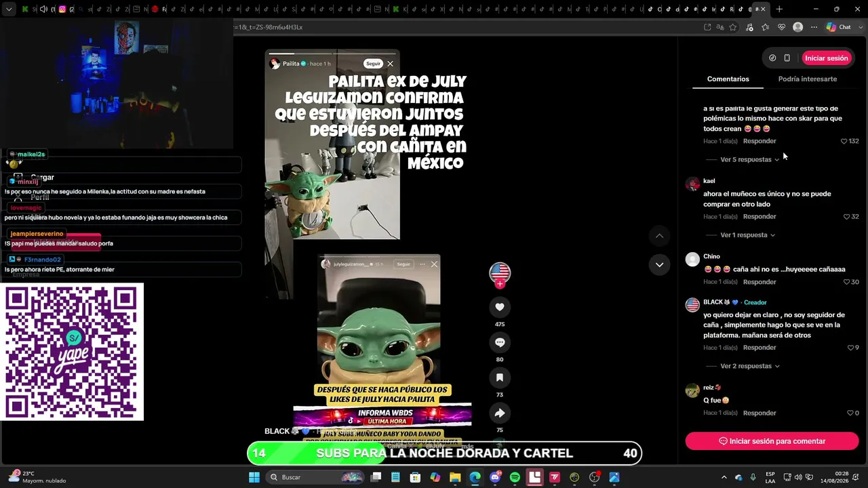Open Microsoft Edge from taskbar
Screen dimensions: 868x488
[475, 477]
